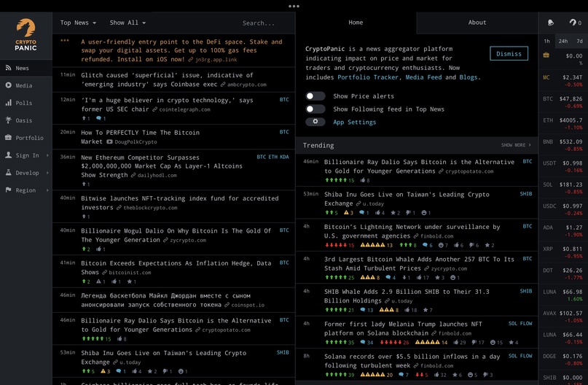Open 'How To PERFECTLY Time The Bitcoin Market'
The height and width of the screenshot is (385, 588).
pos(140,136)
